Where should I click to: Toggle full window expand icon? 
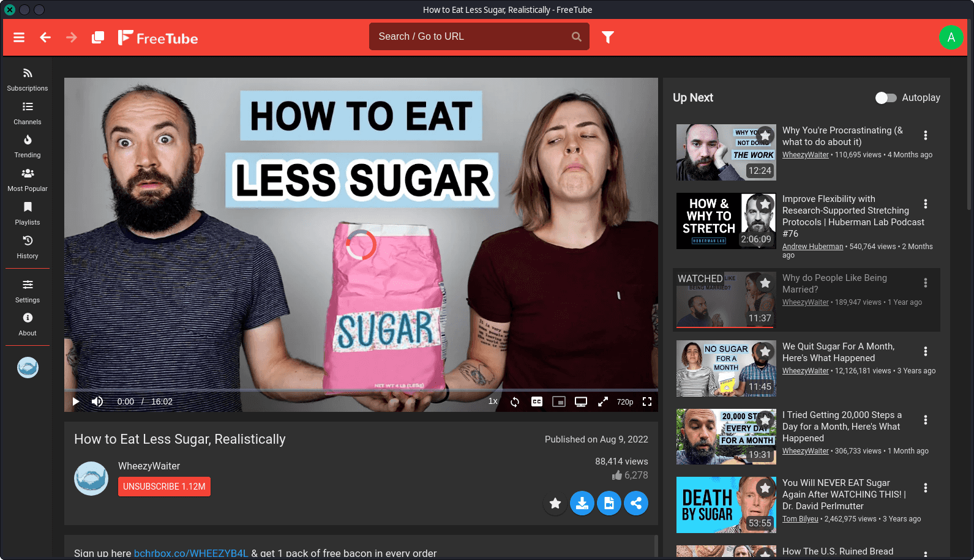(603, 401)
